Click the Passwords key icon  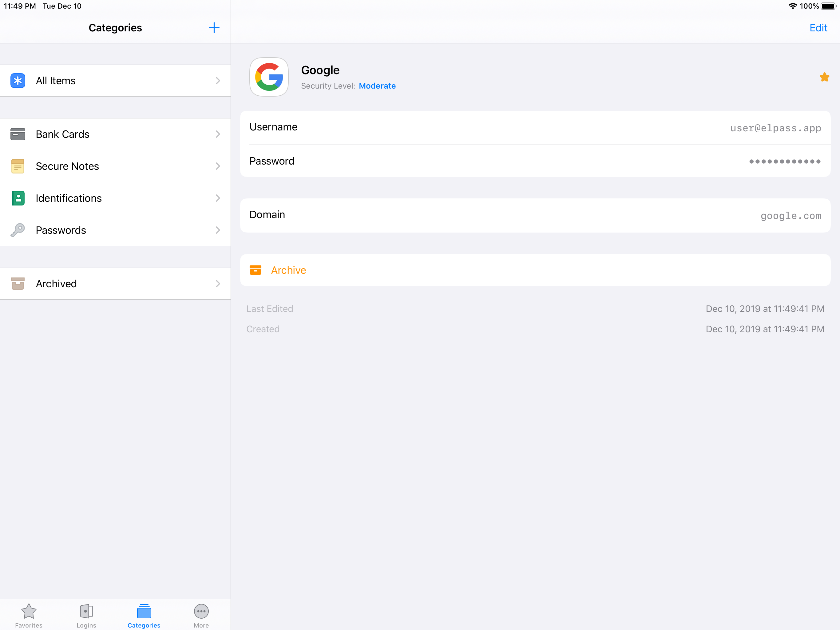point(18,230)
